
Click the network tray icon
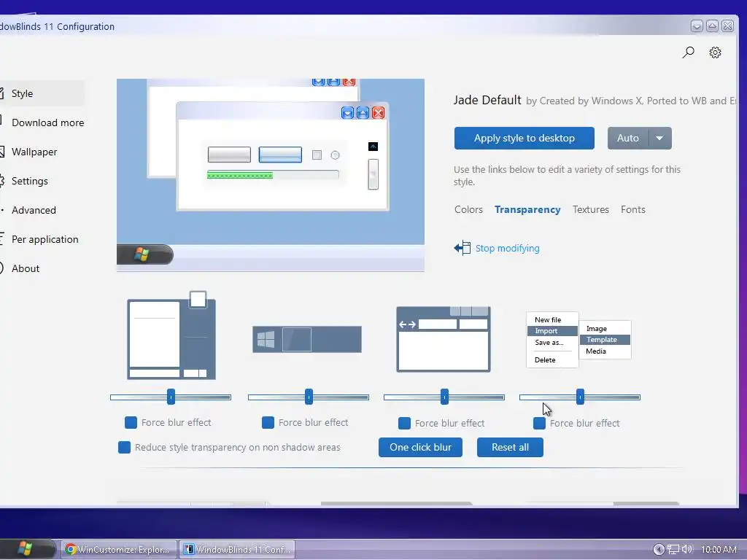coord(673,550)
